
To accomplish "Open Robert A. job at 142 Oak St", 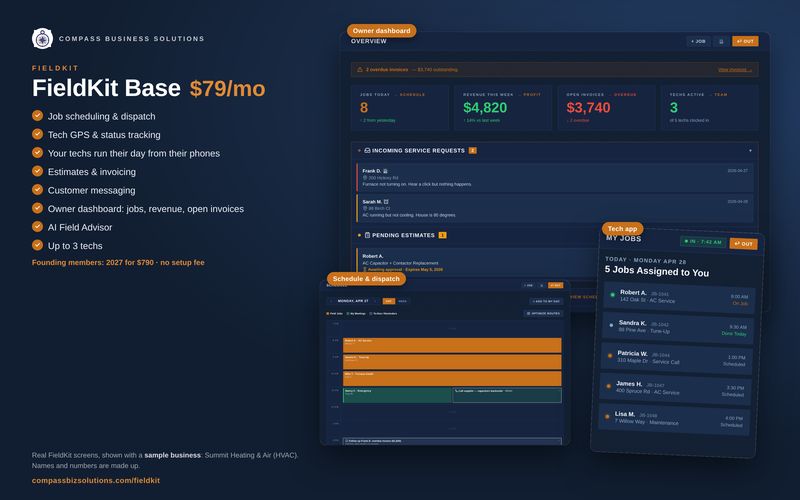I will [679, 297].
